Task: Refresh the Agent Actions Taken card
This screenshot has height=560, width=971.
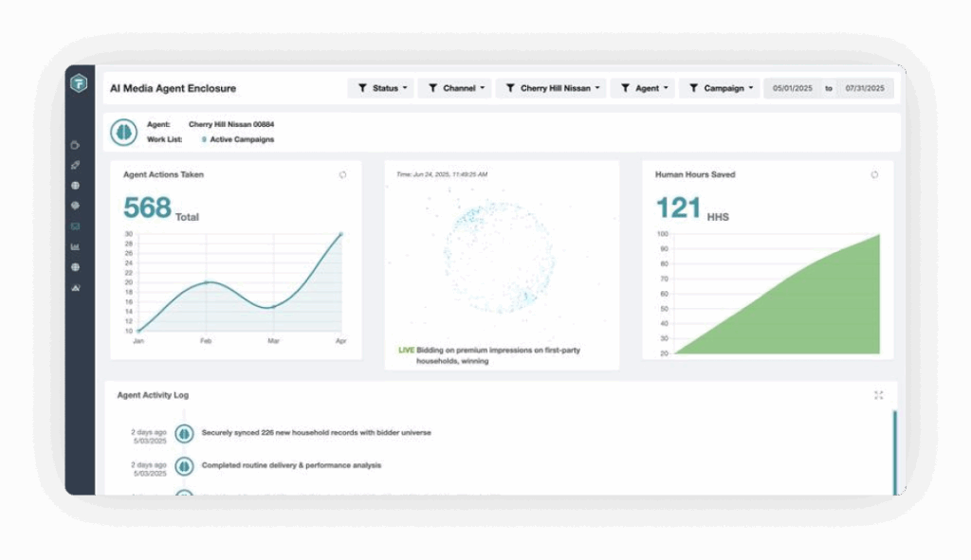Action: click(x=342, y=174)
